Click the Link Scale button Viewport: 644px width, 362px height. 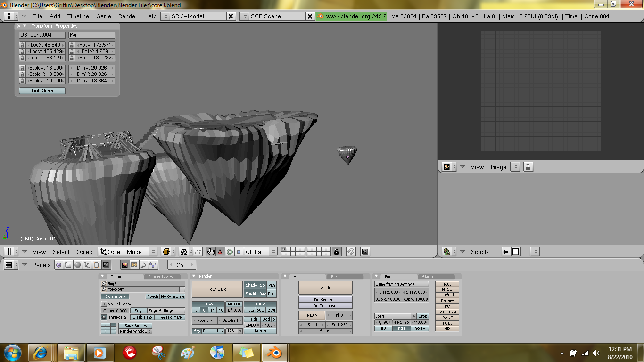42,90
